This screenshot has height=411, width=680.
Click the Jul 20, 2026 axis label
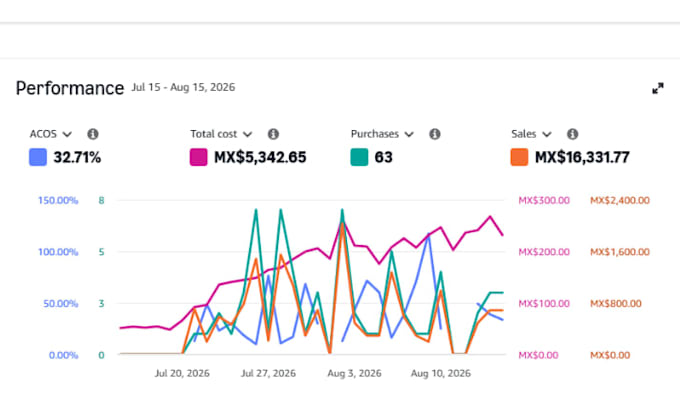pyautogui.click(x=182, y=373)
